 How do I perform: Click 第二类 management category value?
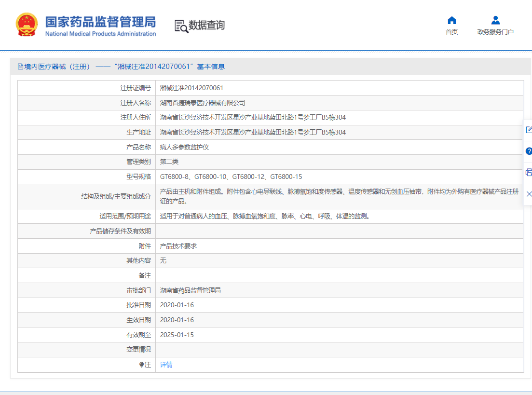(x=169, y=162)
